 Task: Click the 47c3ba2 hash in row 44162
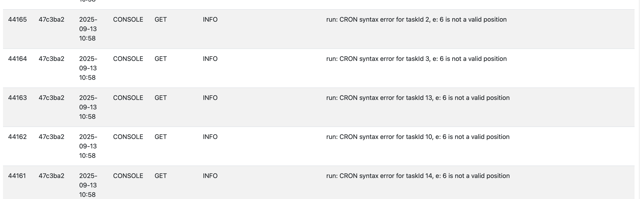[x=51, y=137]
